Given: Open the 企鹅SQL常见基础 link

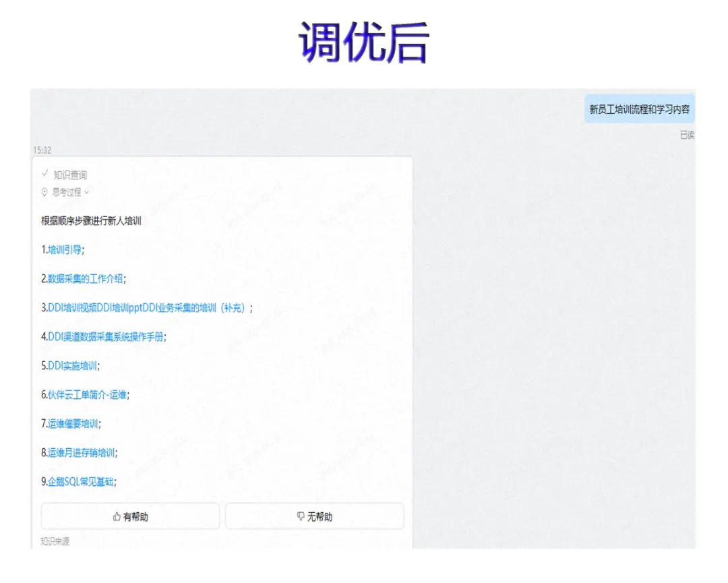Looking at the screenshot, I should pos(81,481).
